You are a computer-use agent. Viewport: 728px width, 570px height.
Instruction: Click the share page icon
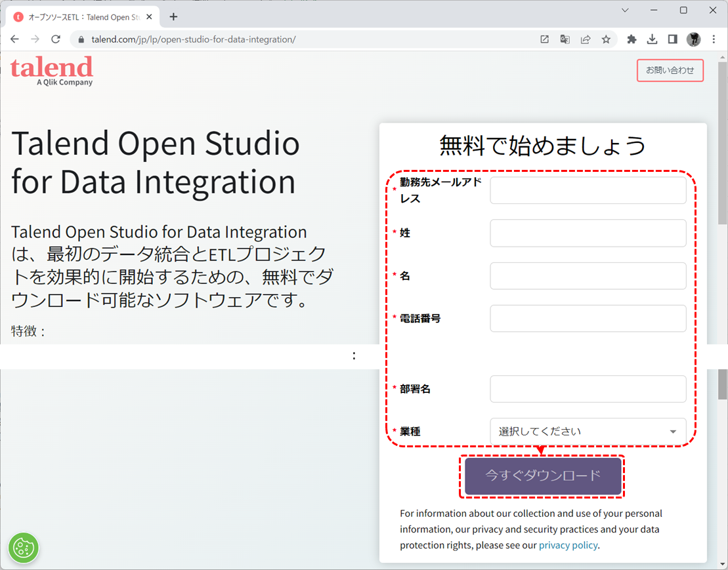[x=586, y=39]
